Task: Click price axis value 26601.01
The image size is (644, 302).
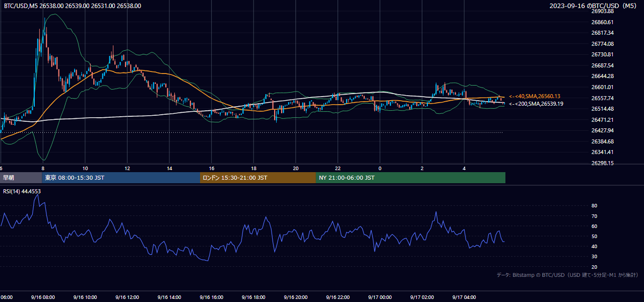Action: pos(602,87)
